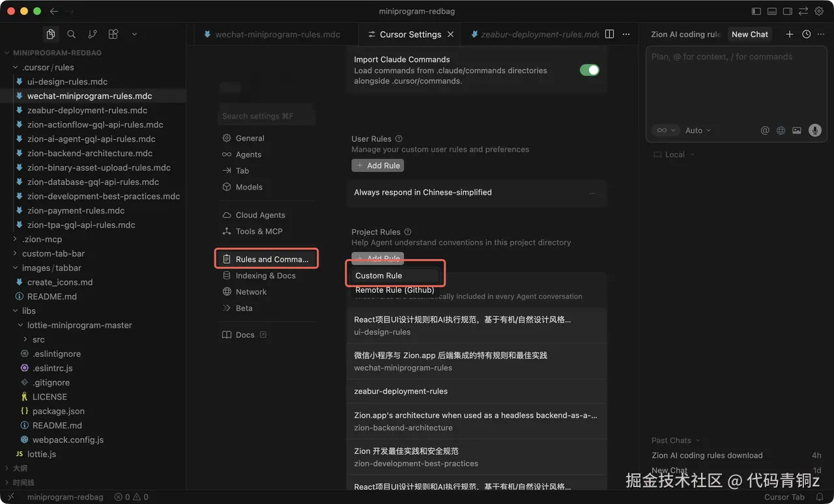Open Zion AI coding rules download past chat

coord(736,455)
